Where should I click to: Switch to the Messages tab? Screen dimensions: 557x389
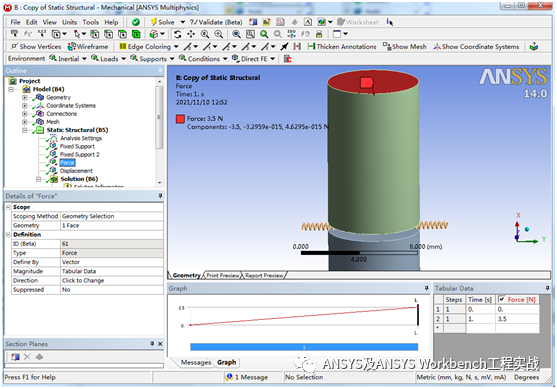196,362
